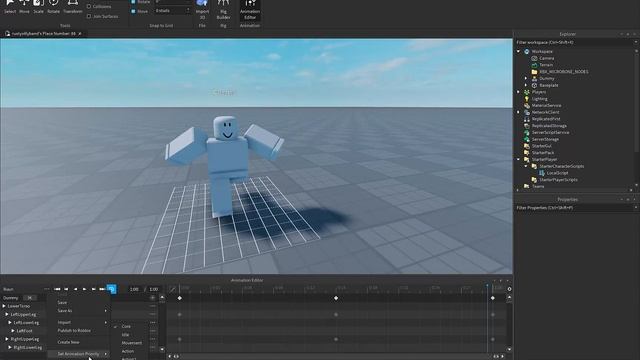Play the animation in reverse
Screen dimensions: 640x360
point(76,289)
